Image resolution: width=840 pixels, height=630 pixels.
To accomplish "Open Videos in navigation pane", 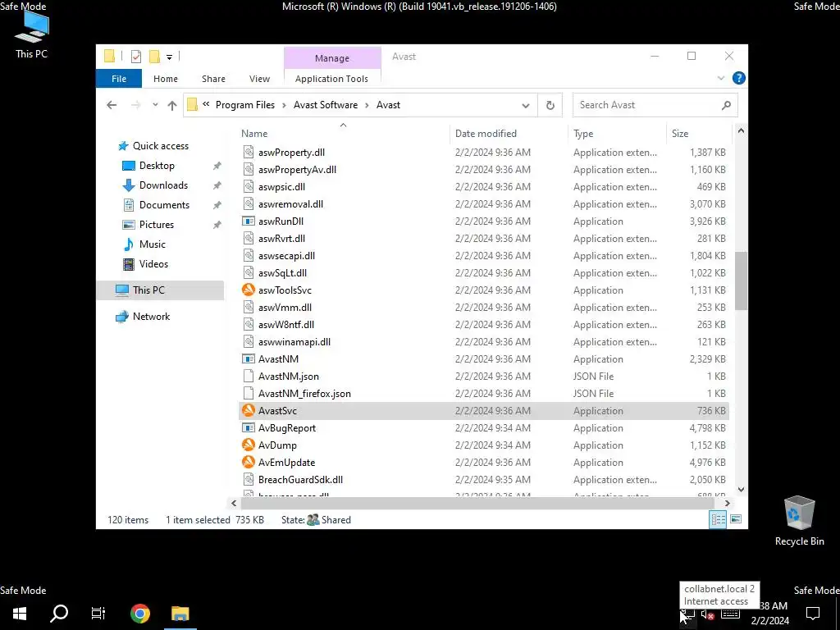I will pyautogui.click(x=153, y=263).
